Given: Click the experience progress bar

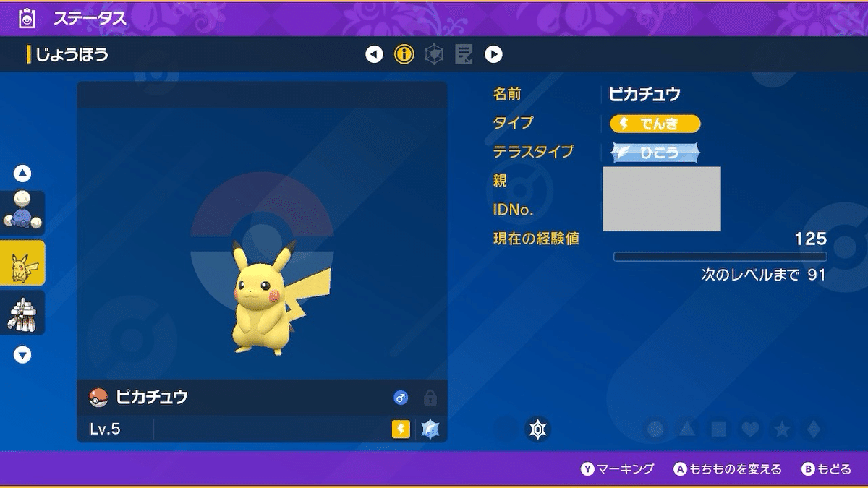Looking at the screenshot, I should point(720,257).
